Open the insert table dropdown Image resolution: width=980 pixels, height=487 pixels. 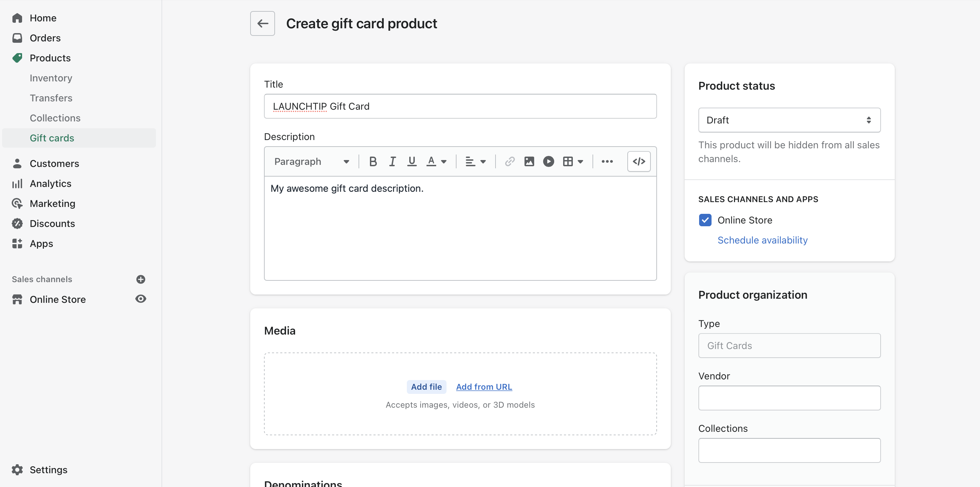573,161
